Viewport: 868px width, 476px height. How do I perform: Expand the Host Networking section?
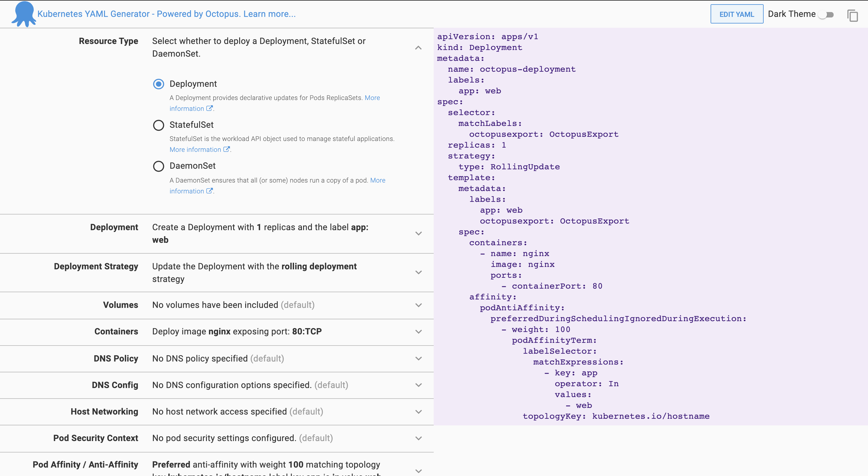point(419,412)
